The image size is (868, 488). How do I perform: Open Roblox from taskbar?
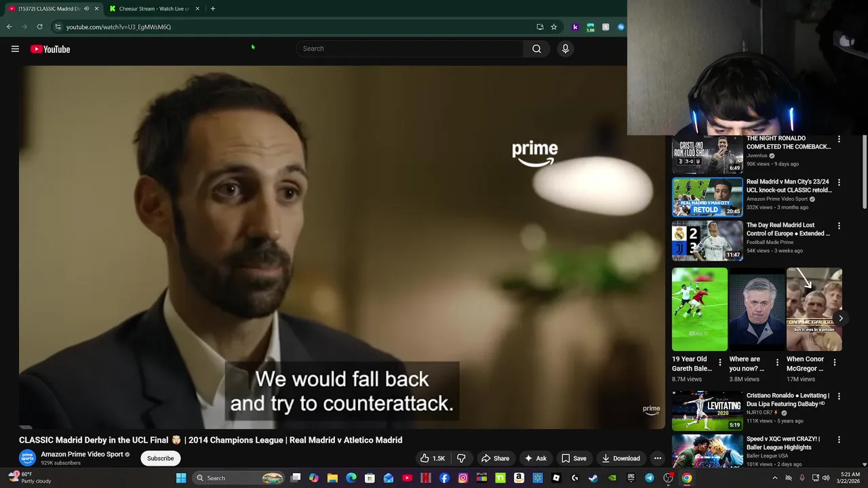(556, 478)
